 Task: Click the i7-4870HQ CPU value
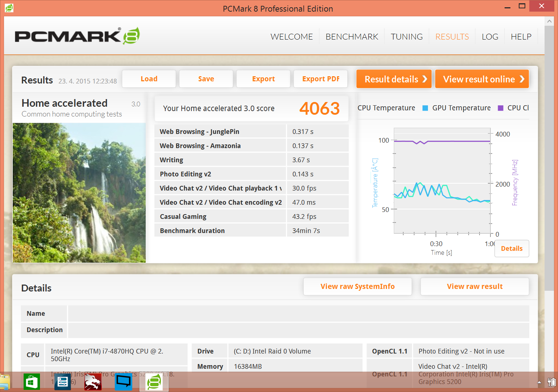tap(107, 355)
